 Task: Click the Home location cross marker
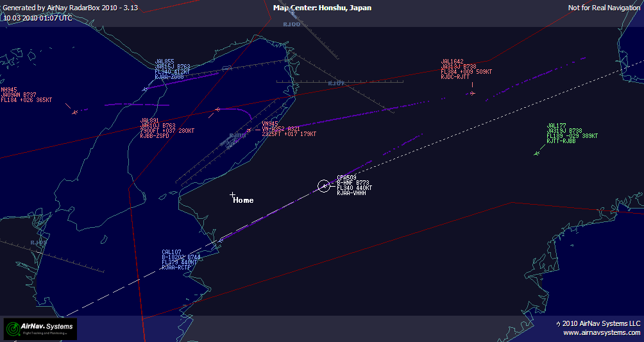[x=232, y=194]
